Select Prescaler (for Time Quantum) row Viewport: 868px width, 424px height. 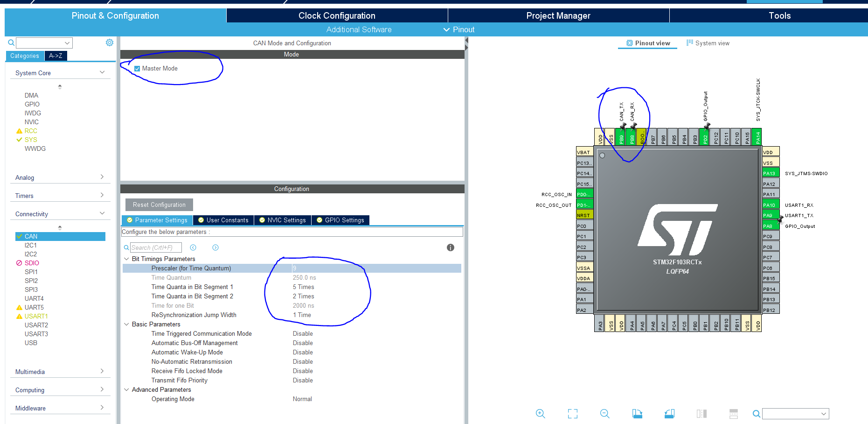292,268
